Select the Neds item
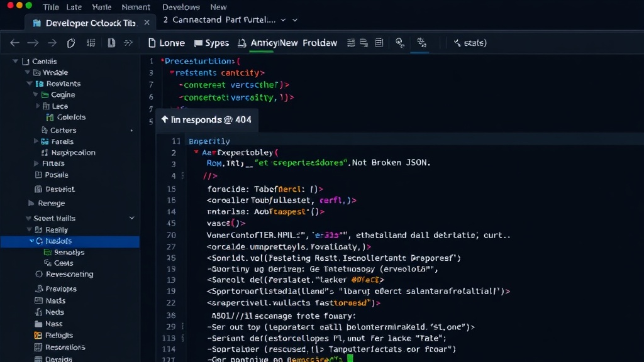Image resolution: width=644 pixels, height=362 pixels. 49,312
